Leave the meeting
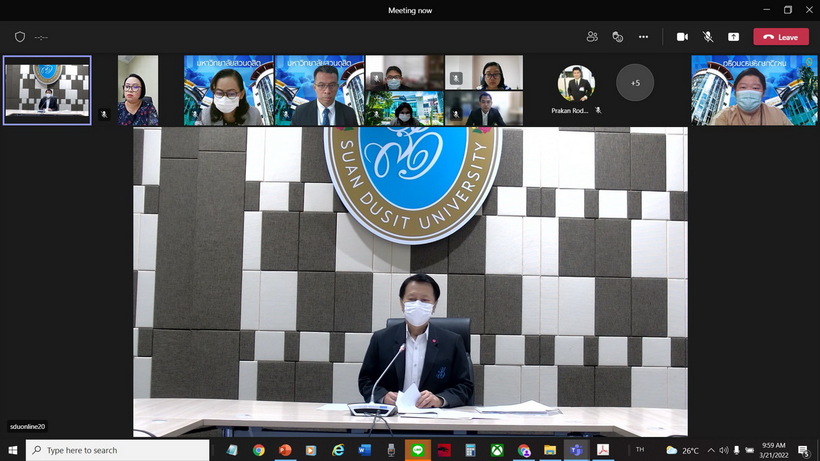820x461 pixels. click(781, 37)
